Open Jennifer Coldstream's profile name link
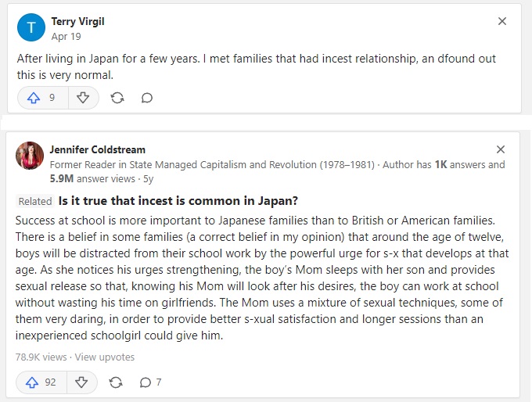This screenshot has width=532, height=402. (x=97, y=149)
